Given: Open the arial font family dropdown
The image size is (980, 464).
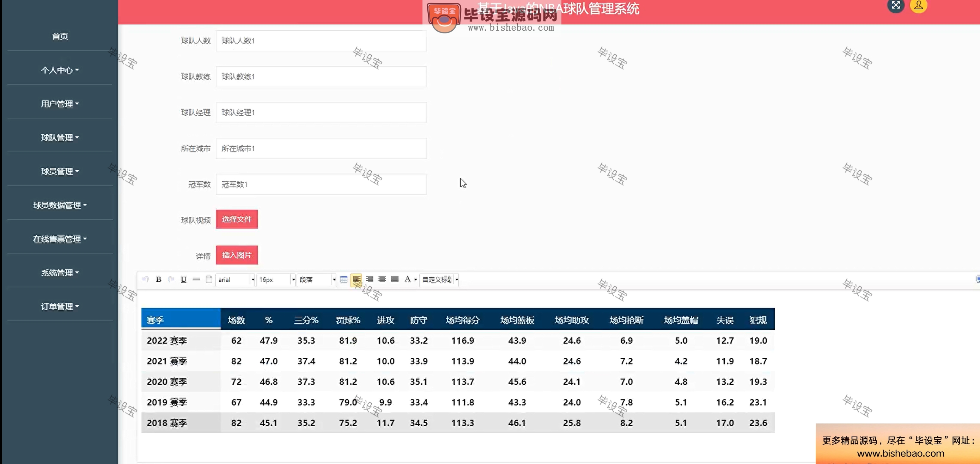Looking at the screenshot, I should pyautogui.click(x=235, y=280).
